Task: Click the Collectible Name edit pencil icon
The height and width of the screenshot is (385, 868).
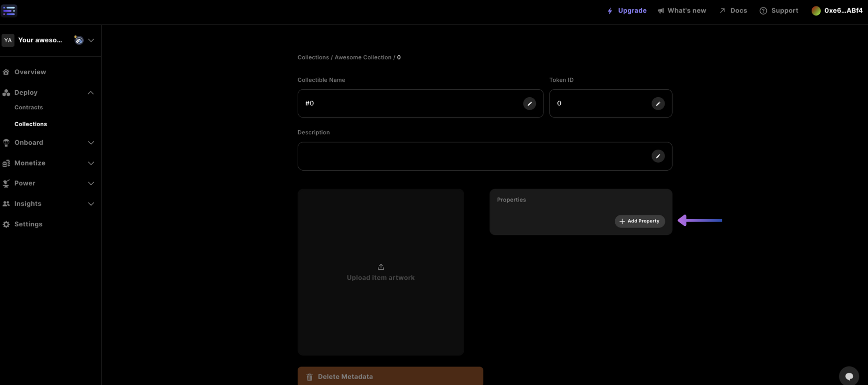Action: 529,103
